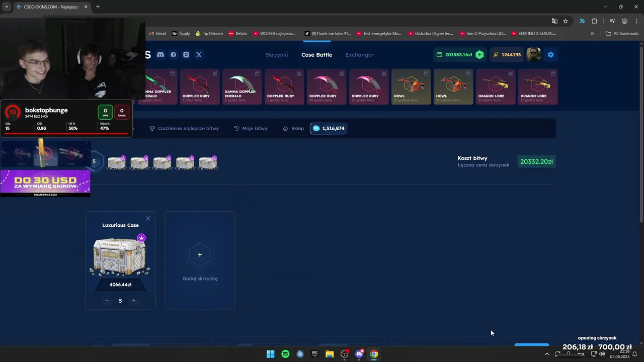Open Codzienne najlepsze bitwy section

(184, 129)
